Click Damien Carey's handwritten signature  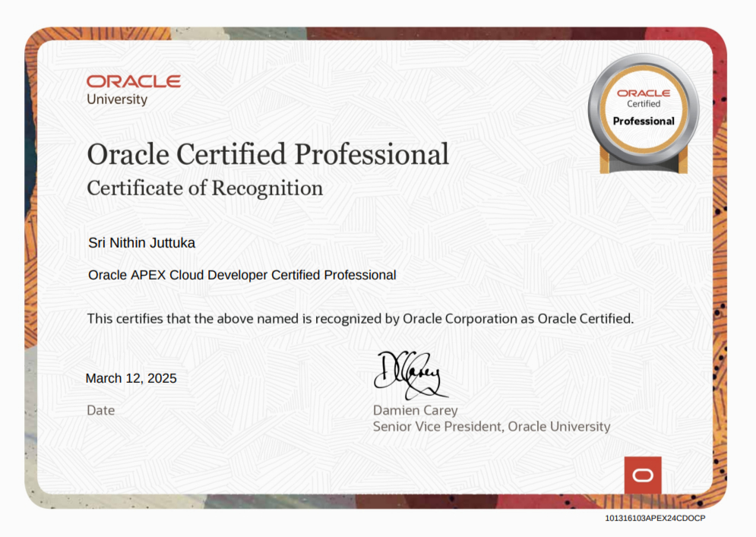click(409, 374)
